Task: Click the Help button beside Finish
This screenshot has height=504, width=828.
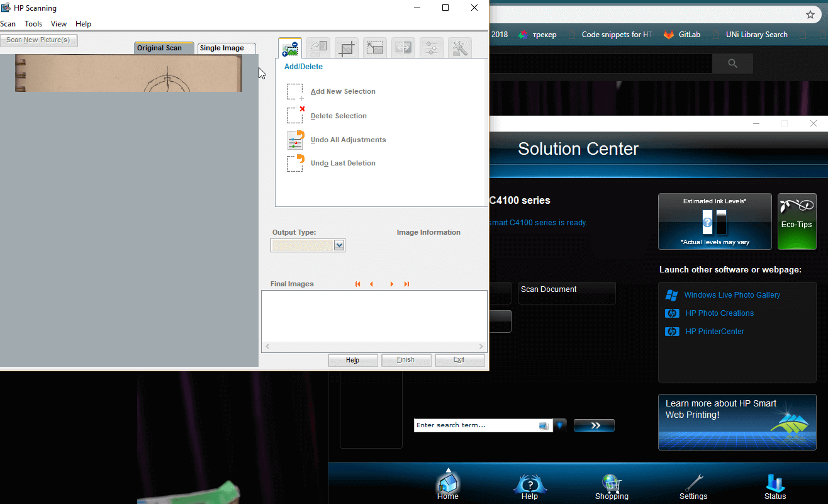Action: click(x=353, y=360)
